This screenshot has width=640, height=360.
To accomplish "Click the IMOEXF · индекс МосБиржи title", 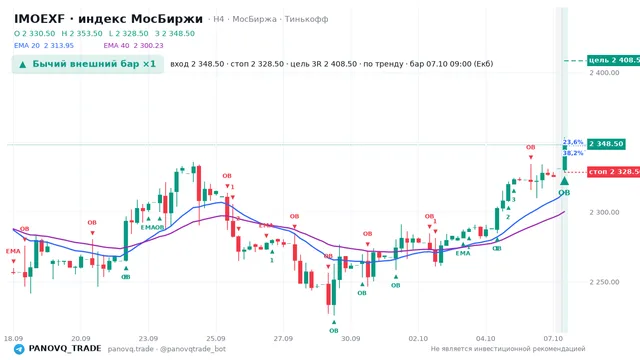I will coord(109,19).
